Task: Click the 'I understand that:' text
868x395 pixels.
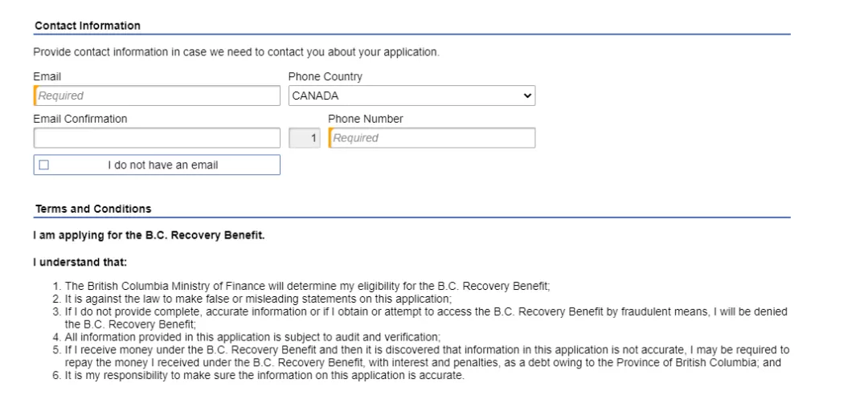Action: point(80,262)
